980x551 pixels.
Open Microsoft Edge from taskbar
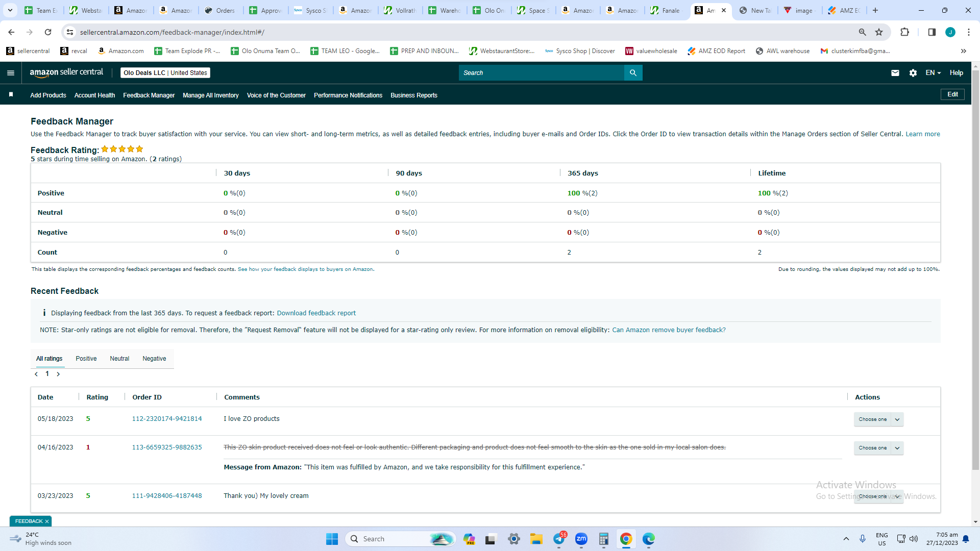648,539
